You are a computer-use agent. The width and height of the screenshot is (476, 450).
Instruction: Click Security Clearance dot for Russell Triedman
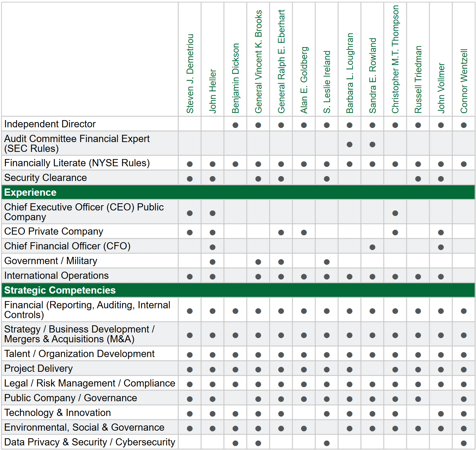418,179
